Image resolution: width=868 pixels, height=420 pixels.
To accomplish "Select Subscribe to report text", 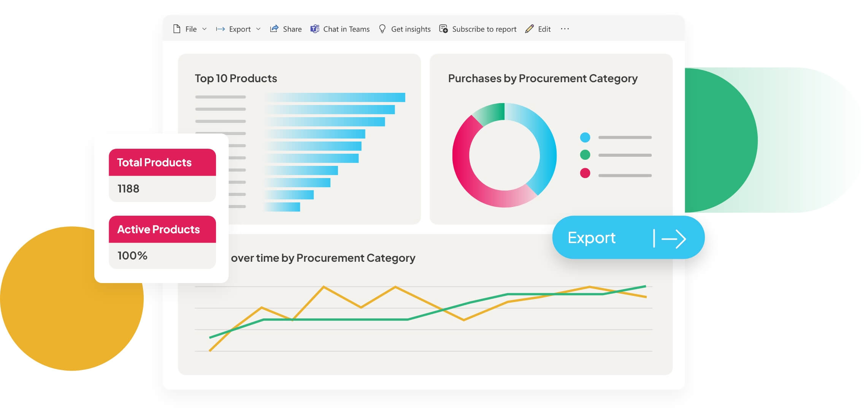I will (x=484, y=29).
